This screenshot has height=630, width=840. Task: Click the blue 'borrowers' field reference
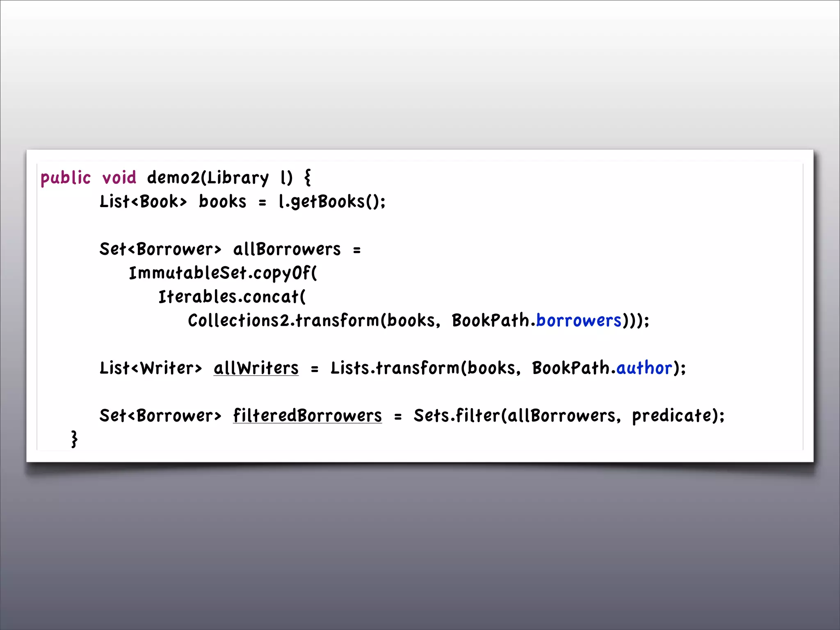pyautogui.click(x=579, y=320)
